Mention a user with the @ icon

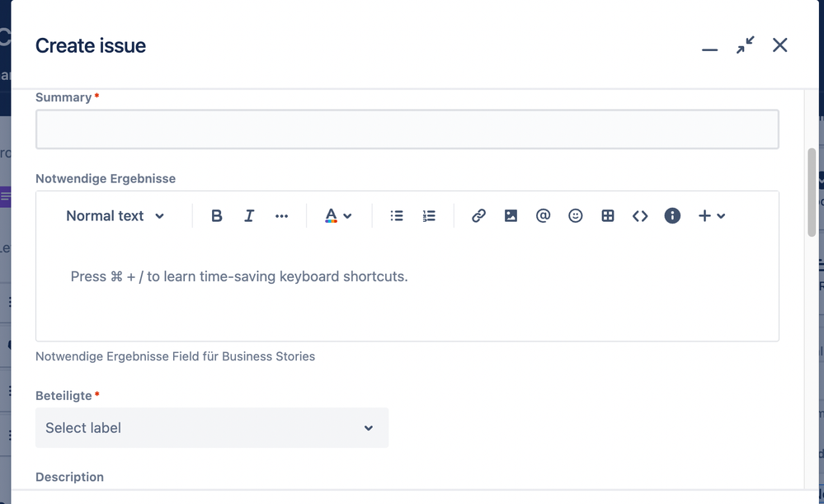(543, 215)
